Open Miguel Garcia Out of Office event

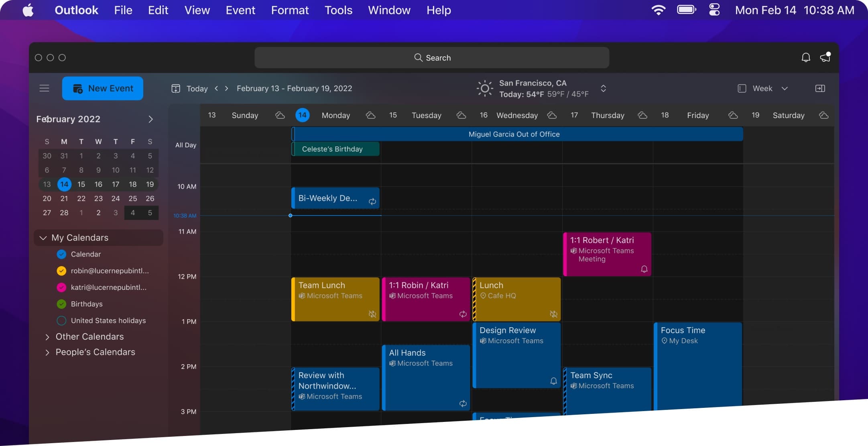tap(517, 134)
